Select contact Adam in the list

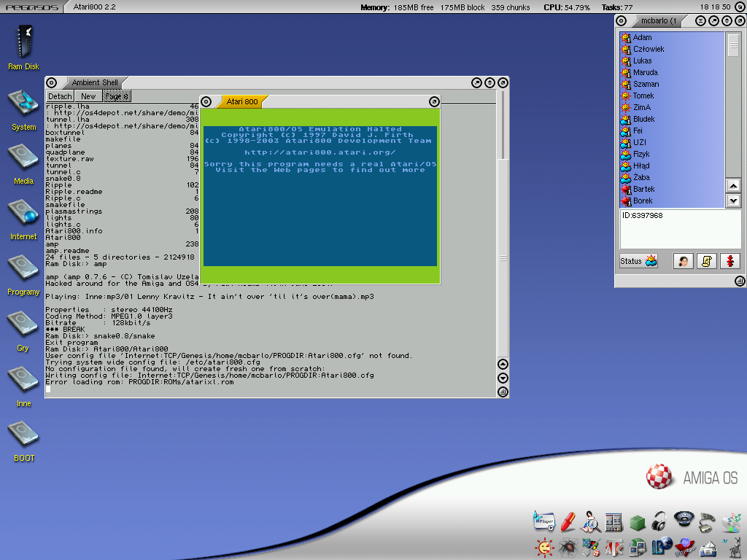point(672,38)
